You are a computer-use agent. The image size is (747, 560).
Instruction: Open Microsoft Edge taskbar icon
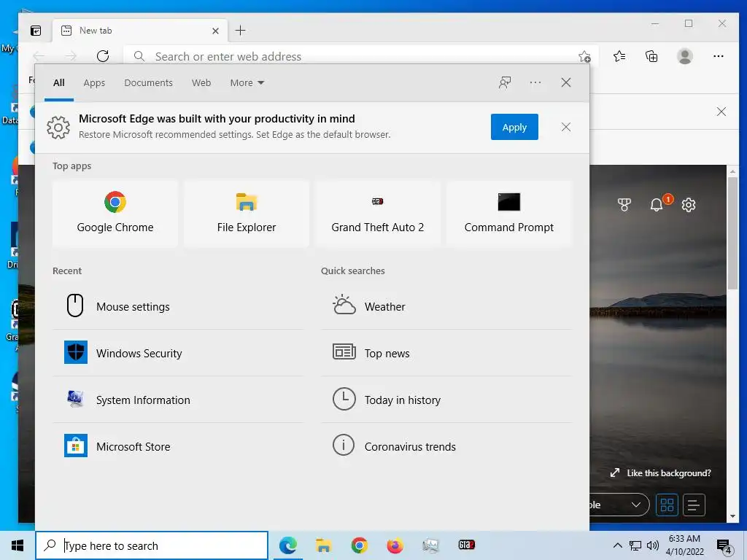point(287,545)
